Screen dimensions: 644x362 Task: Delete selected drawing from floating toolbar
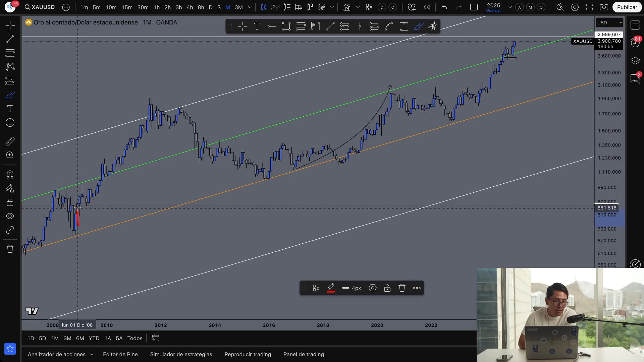(402, 288)
